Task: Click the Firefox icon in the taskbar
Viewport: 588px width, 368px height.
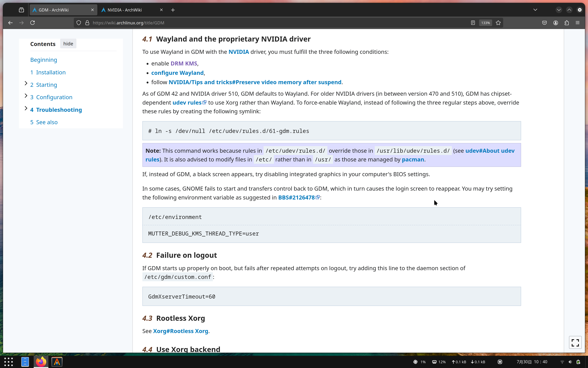Action: pyautogui.click(x=41, y=362)
